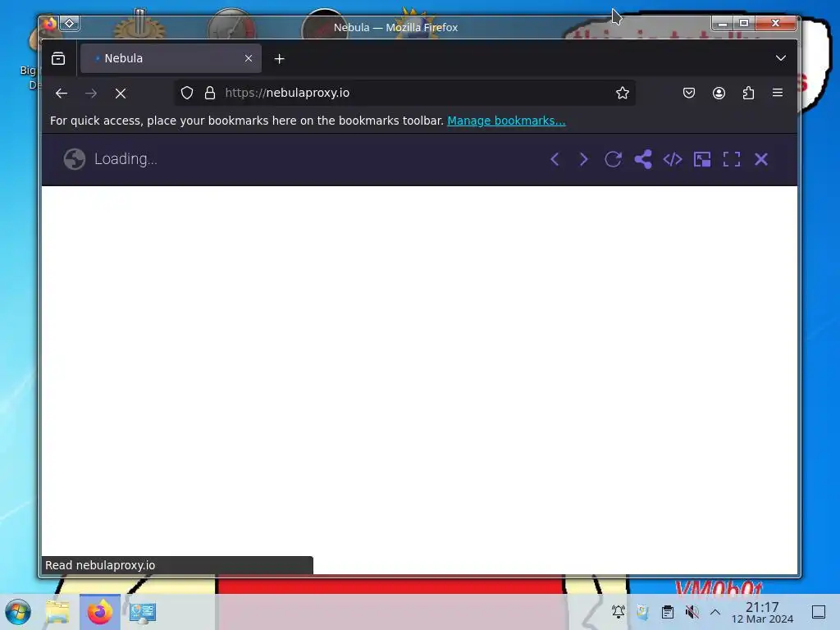Click Firefox forward navigation arrow
840x630 pixels.
click(91, 94)
